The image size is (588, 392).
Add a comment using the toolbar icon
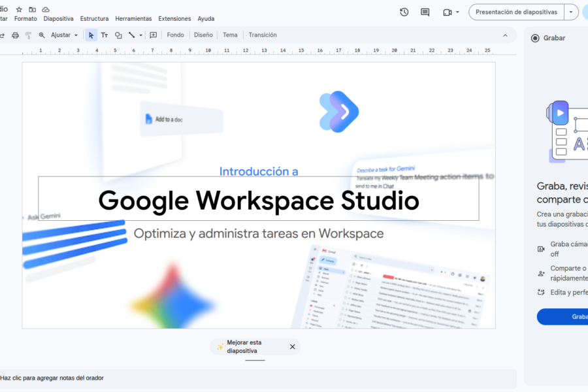[154, 35]
